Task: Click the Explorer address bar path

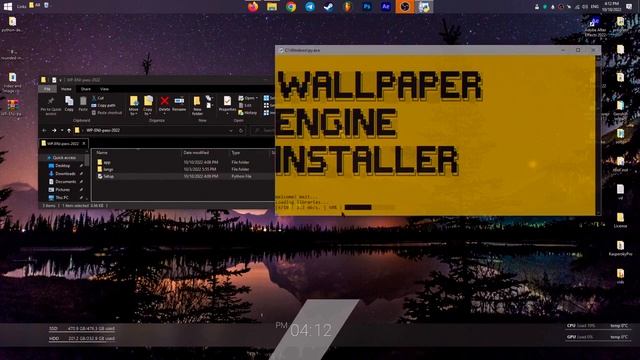Action: 103,131
